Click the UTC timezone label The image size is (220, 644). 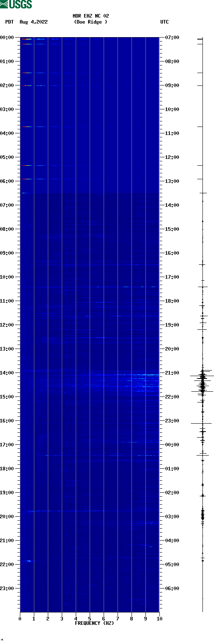point(165,22)
